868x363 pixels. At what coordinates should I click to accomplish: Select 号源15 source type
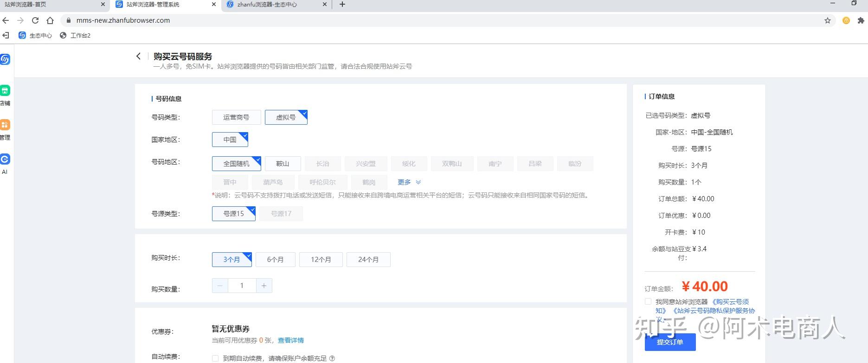(233, 214)
